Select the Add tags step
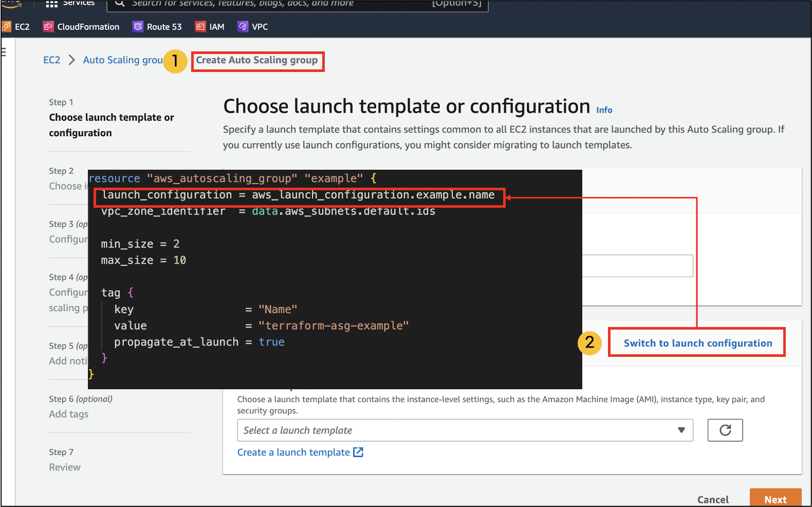Screen dimensions: 812x507 69,414
